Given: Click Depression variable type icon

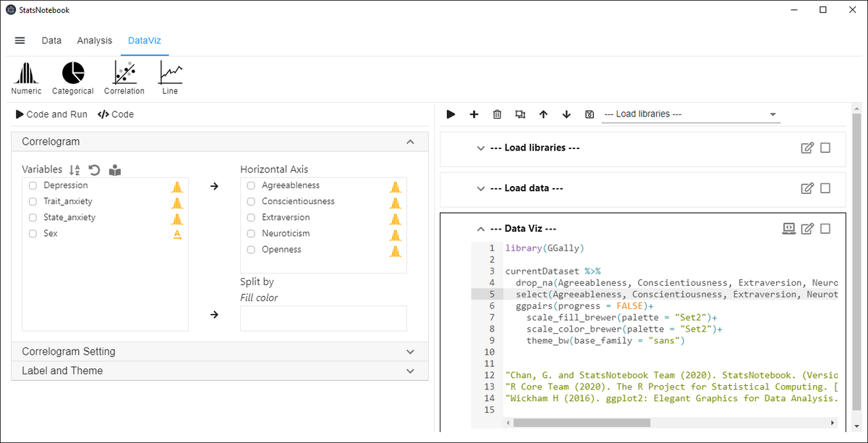Looking at the screenshot, I should pos(177,186).
